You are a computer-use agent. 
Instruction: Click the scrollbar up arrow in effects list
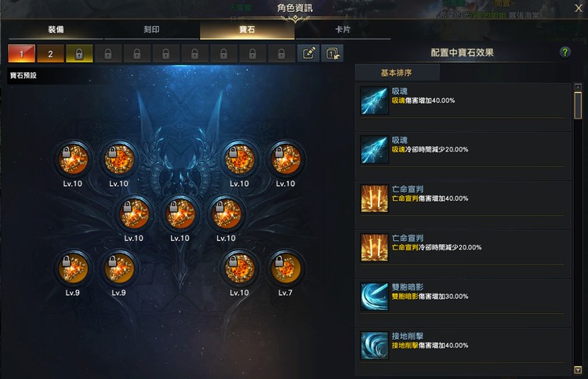(578, 87)
